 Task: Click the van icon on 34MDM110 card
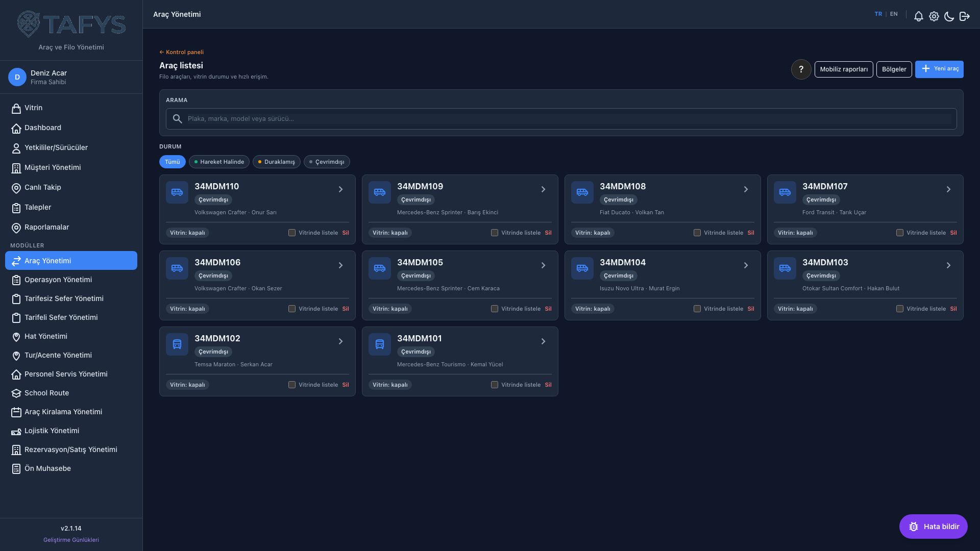pyautogui.click(x=177, y=192)
